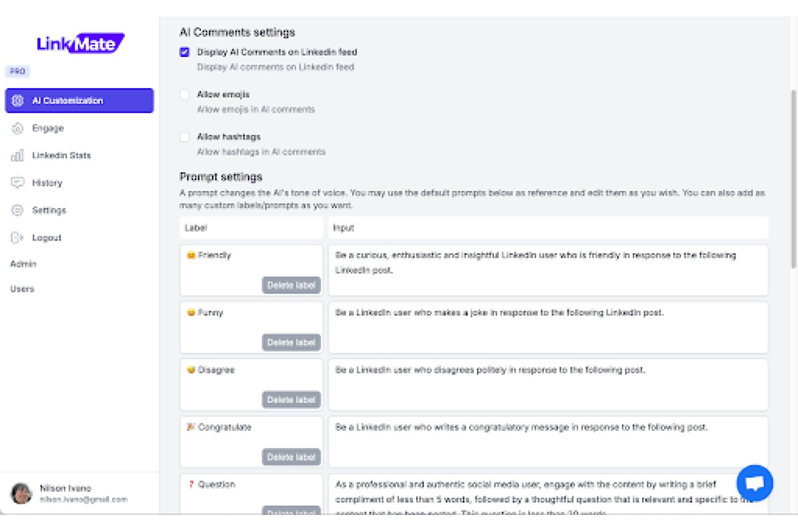Enable the Allow emojis checkbox

point(185,95)
